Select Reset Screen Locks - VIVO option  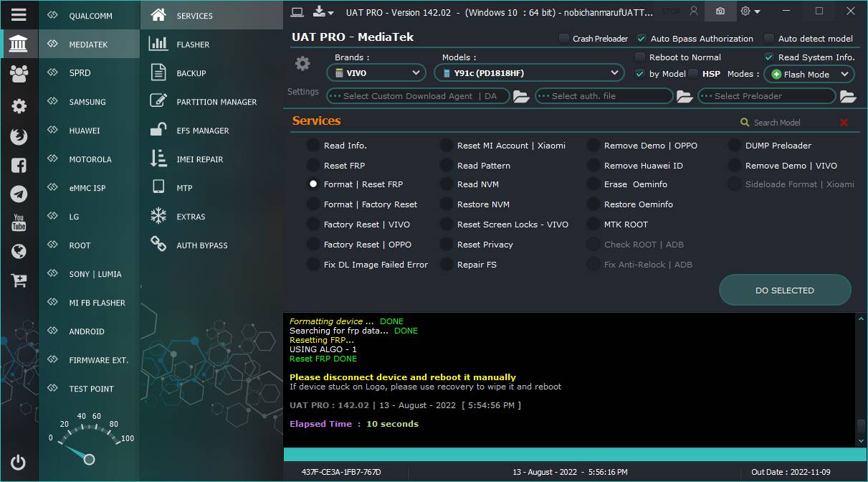pos(447,225)
